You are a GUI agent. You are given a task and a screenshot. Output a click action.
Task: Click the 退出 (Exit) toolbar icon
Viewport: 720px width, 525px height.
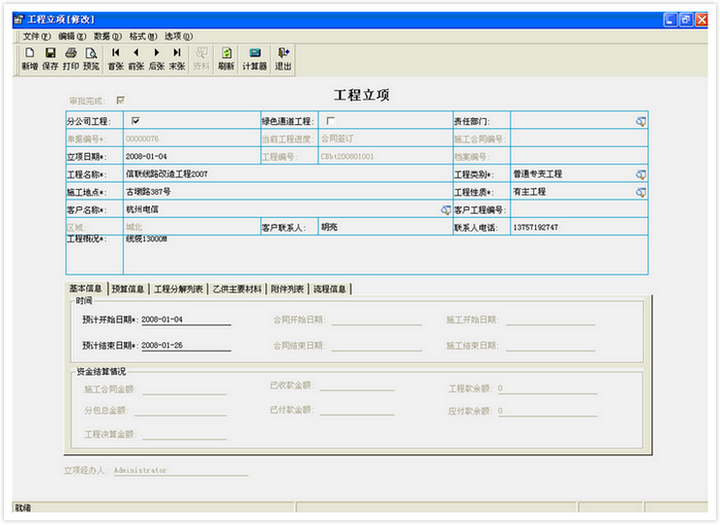click(x=283, y=59)
